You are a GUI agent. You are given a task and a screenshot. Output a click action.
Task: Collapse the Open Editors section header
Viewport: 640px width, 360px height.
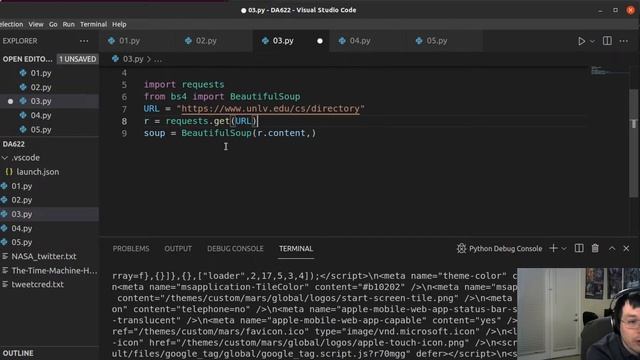[x=27, y=59]
